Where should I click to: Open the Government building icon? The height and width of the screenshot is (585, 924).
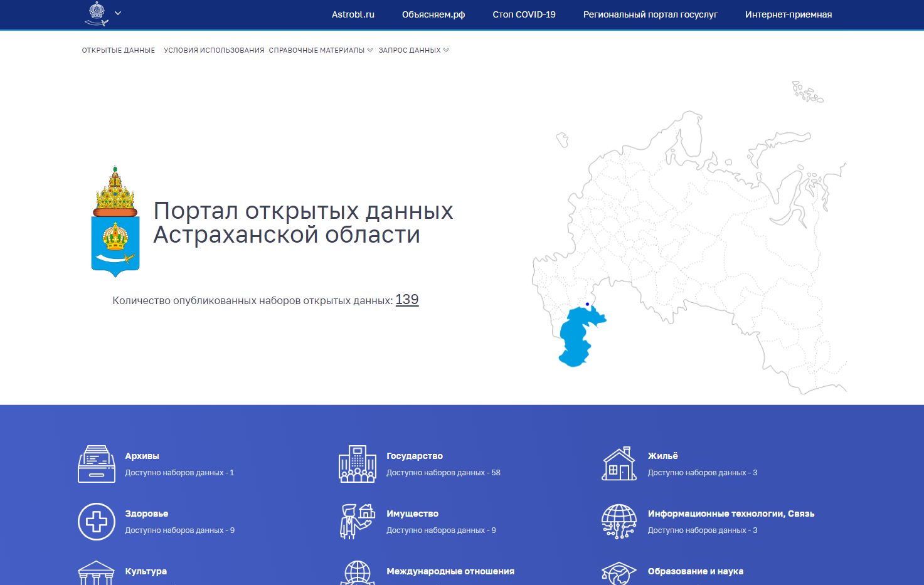point(358,464)
